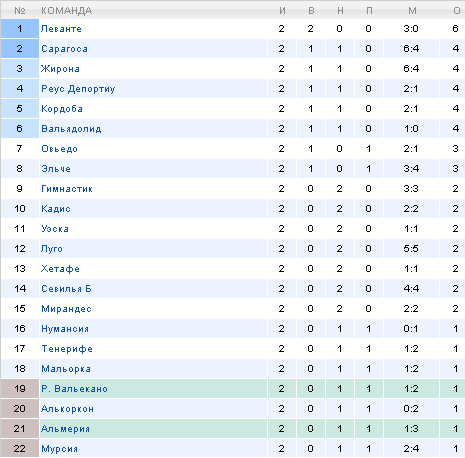Select the Кордоба team link
Viewport: 465px width, 458px height.
pos(62,109)
